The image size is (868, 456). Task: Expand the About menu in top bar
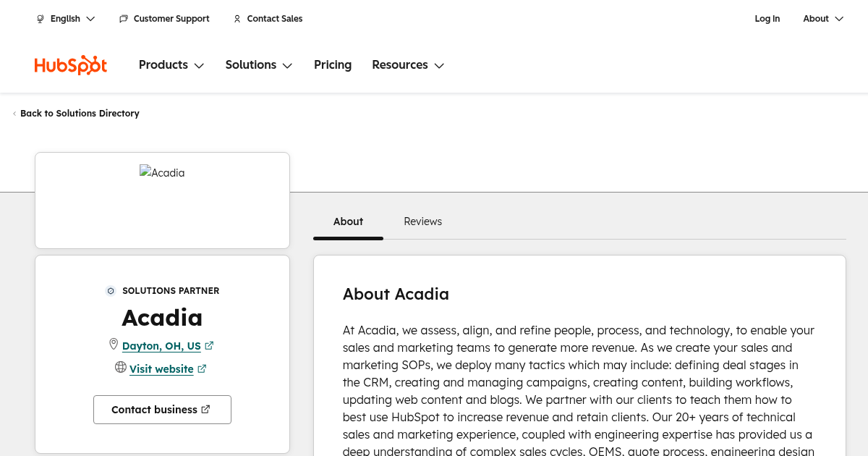(823, 19)
